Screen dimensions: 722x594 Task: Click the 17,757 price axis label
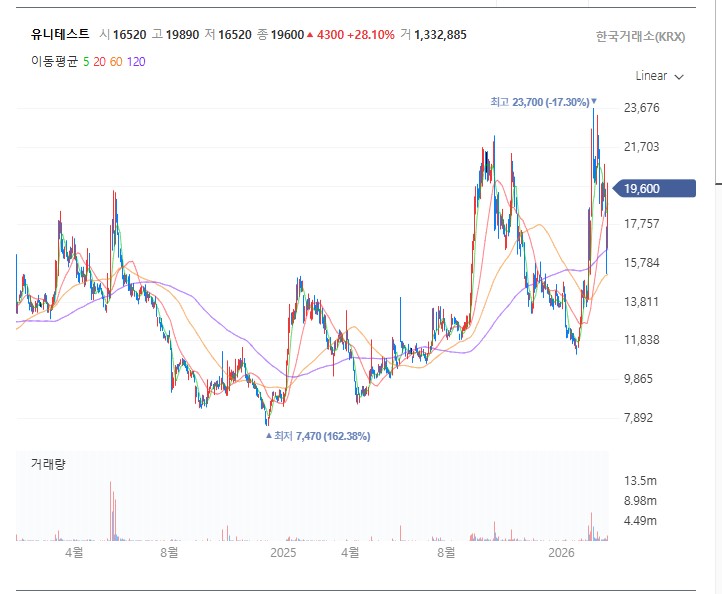[641, 224]
